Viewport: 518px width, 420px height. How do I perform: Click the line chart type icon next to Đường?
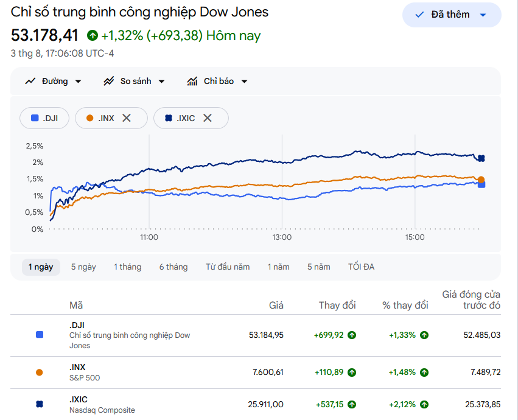pyautogui.click(x=30, y=81)
